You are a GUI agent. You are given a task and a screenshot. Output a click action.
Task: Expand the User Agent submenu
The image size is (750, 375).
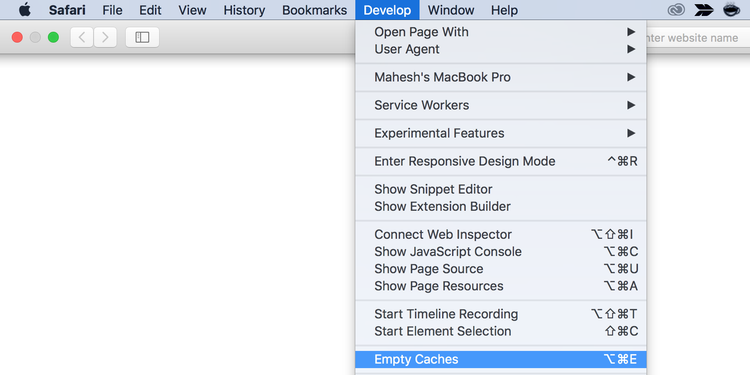coord(501,49)
